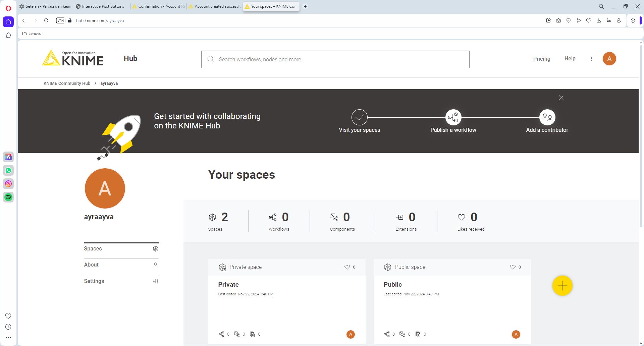
Task: Click the Visit your spaces checkmark icon
Action: pyautogui.click(x=360, y=117)
